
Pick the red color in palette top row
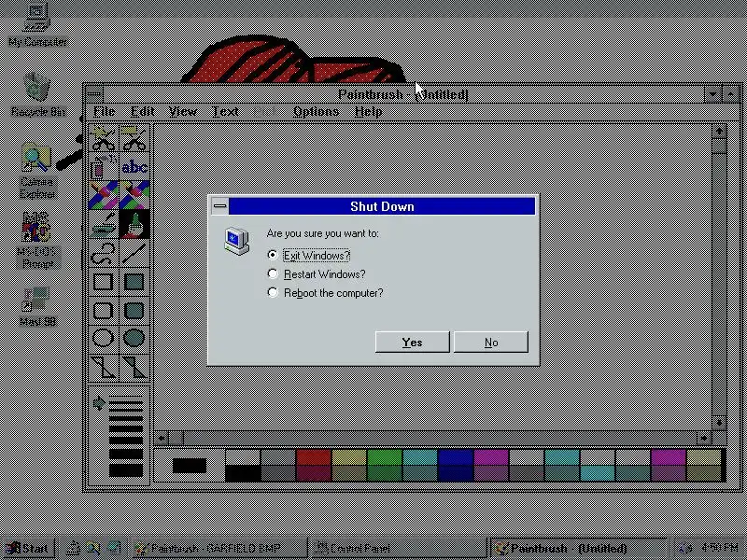pyautogui.click(x=314, y=457)
